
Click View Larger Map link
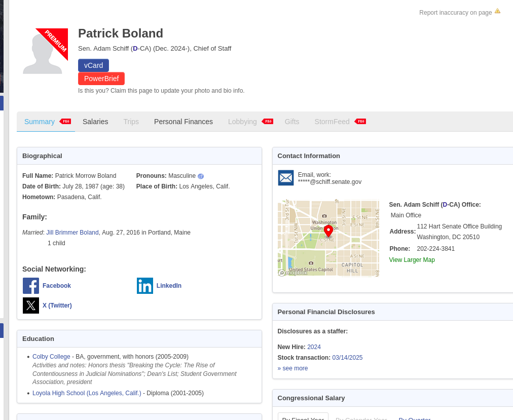point(412,260)
